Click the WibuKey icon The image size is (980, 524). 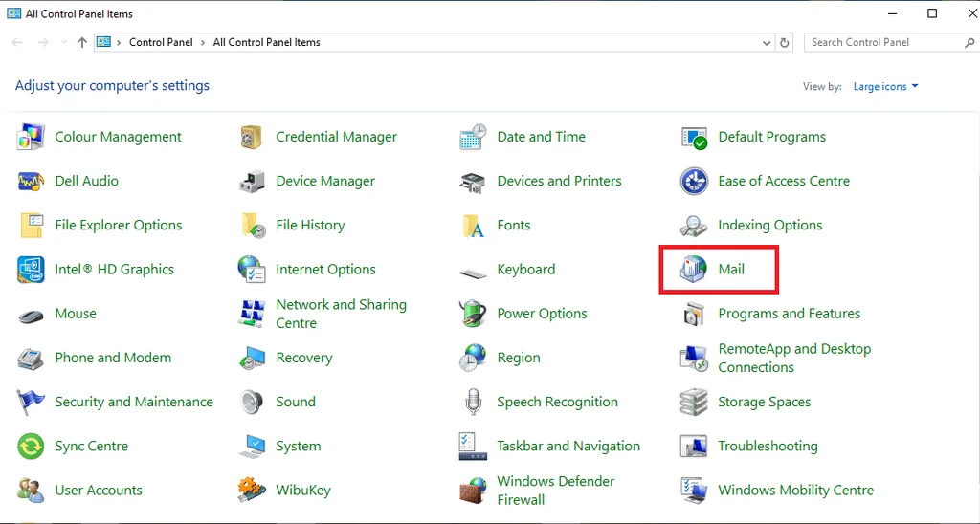pyautogui.click(x=252, y=491)
